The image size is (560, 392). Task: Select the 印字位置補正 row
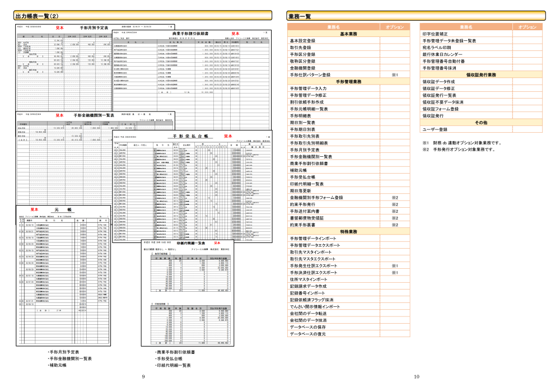481,34
